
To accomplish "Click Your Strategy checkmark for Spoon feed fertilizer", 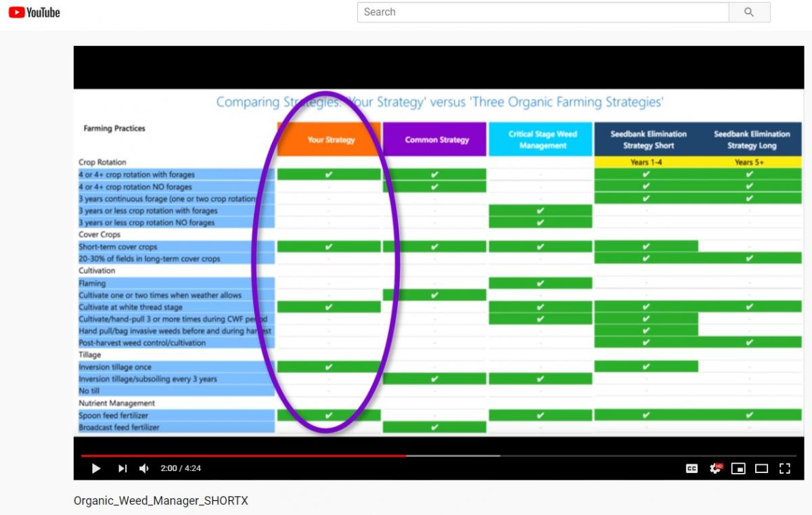I will click(x=329, y=416).
